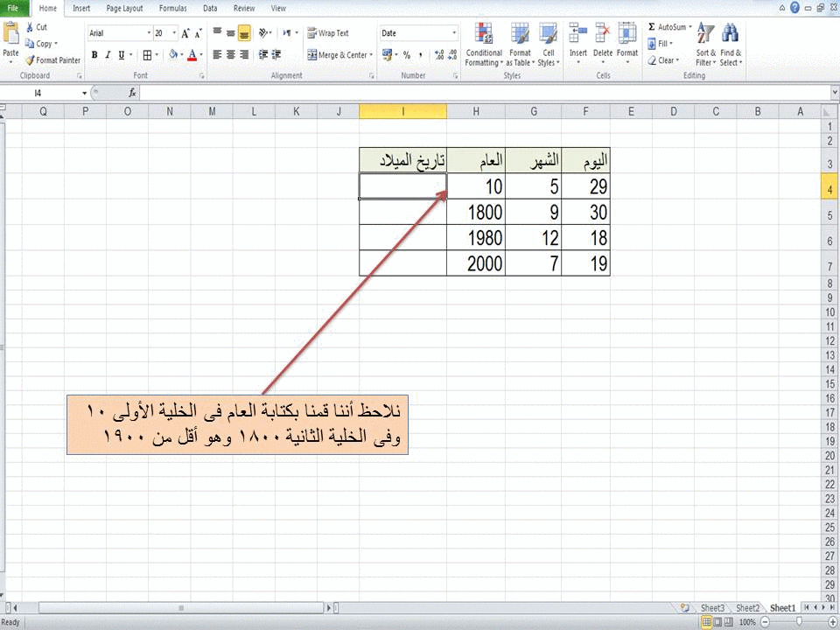Open Sort & Filter options

(x=705, y=45)
